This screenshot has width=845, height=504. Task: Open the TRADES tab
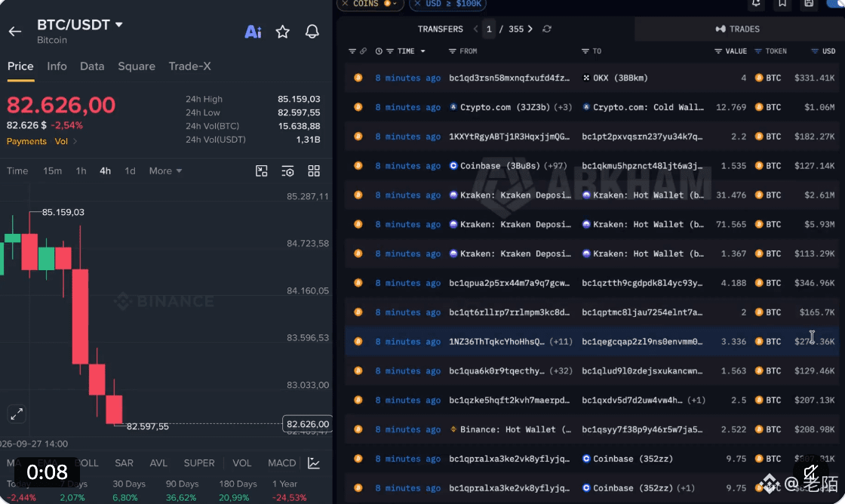737,29
